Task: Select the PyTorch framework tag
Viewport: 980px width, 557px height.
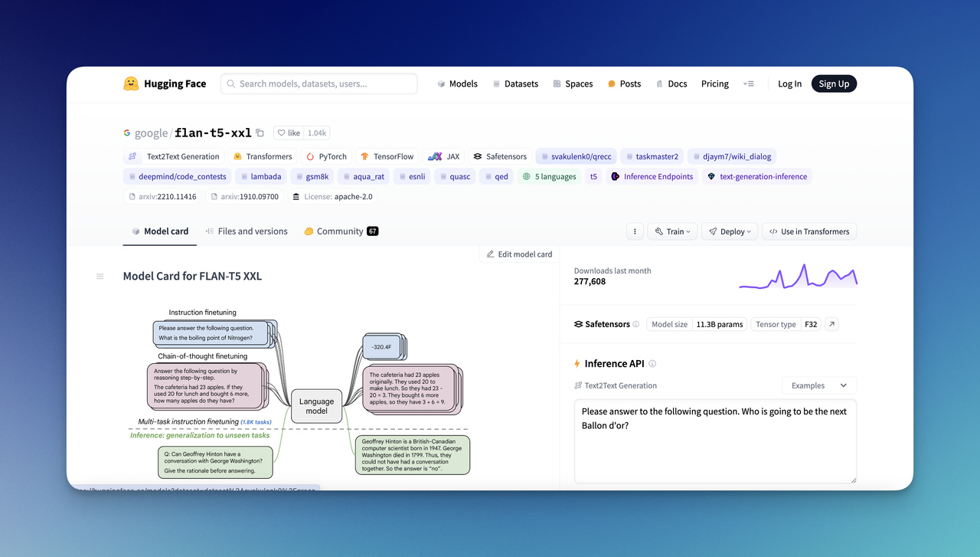Action: tap(326, 156)
